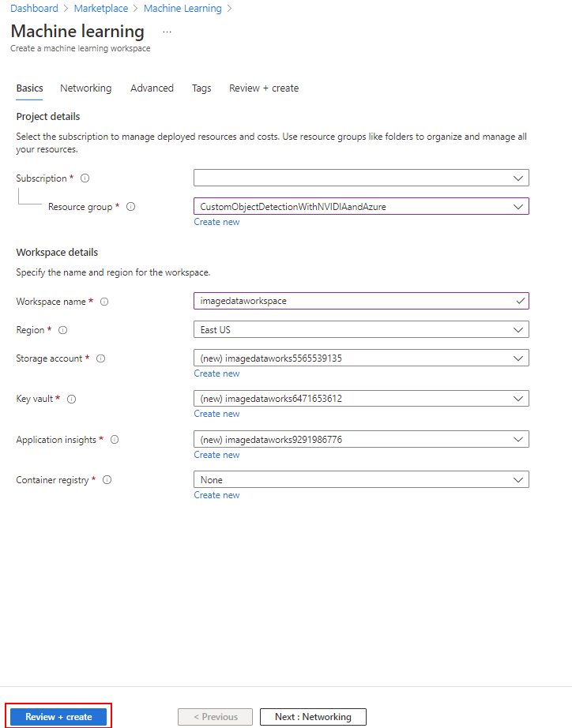The width and height of the screenshot is (572, 728).
Task: Show Application insights info icon
Action: tap(115, 439)
